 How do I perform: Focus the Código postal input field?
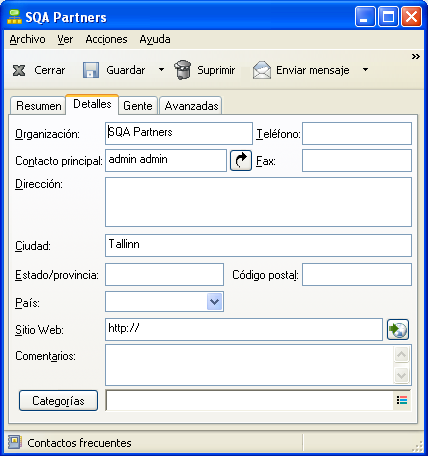(x=357, y=274)
